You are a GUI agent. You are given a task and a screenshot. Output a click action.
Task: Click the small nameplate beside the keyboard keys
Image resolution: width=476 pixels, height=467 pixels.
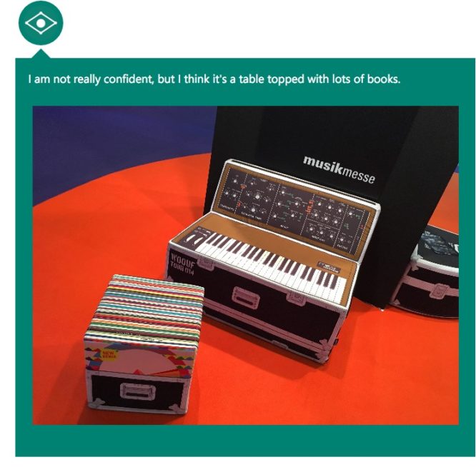[x=328, y=266]
